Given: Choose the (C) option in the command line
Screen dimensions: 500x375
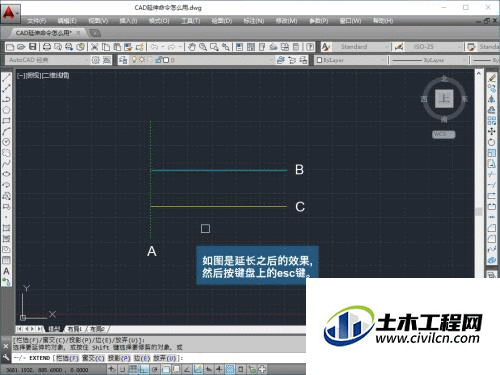Looking at the screenshot, I should coord(93,358).
